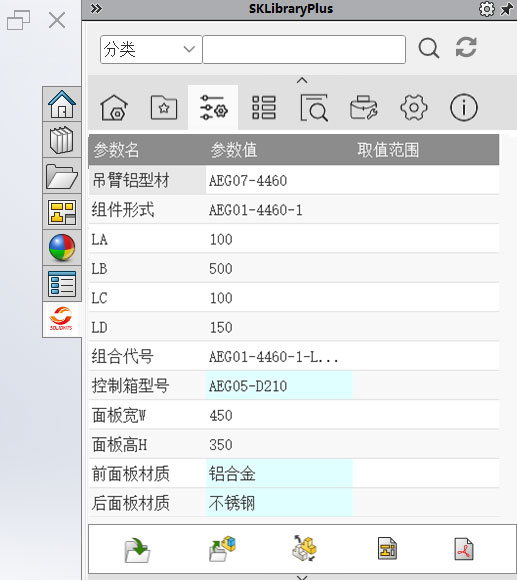Open the search preview tab
Image resolution: width=517 pixels, height=581 pixels.
314,107
